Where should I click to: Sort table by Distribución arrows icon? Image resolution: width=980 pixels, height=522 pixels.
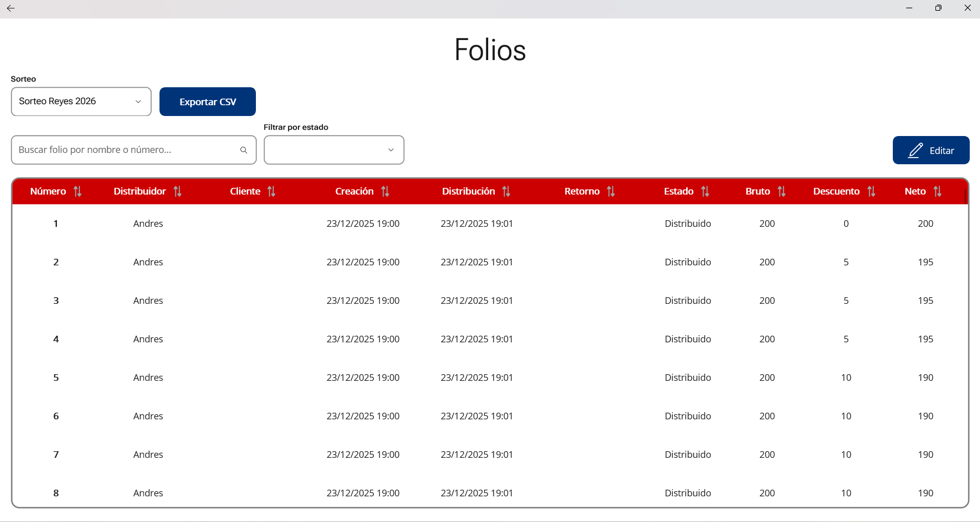(x=506, y=191)
